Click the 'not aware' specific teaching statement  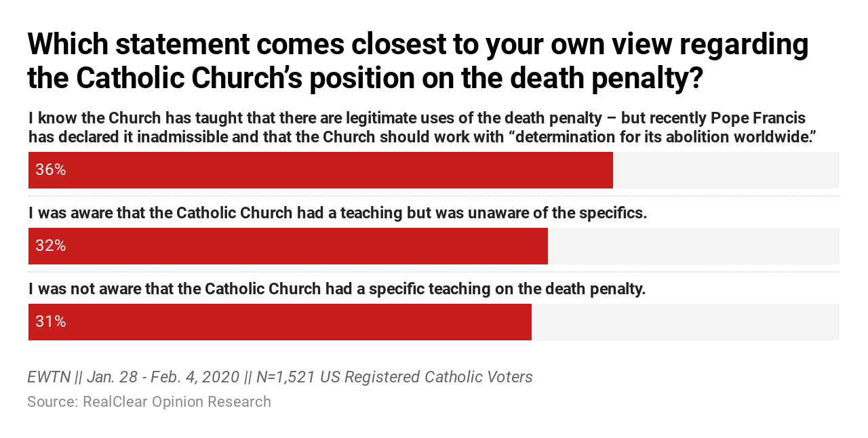coord(337,289)
